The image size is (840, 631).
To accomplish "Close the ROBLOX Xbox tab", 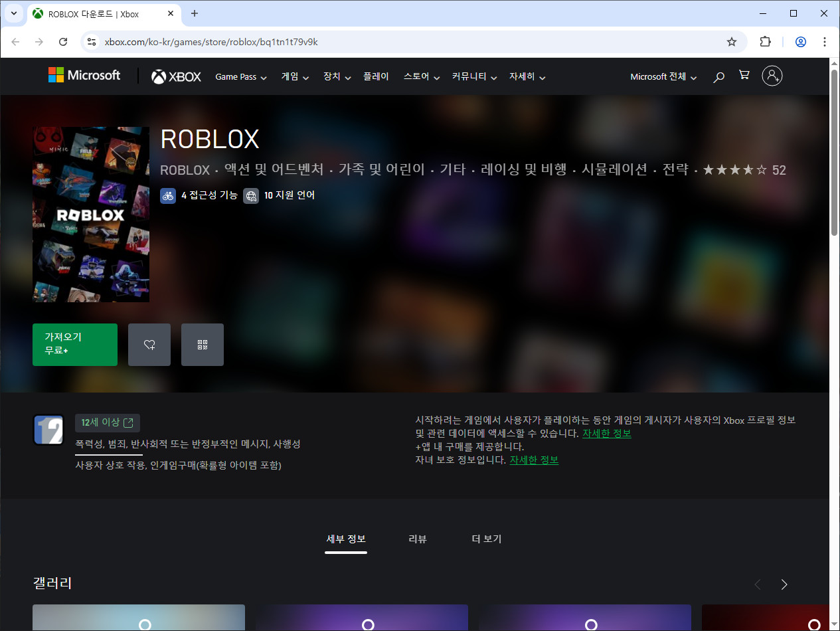I will click(x=171, y=13).
